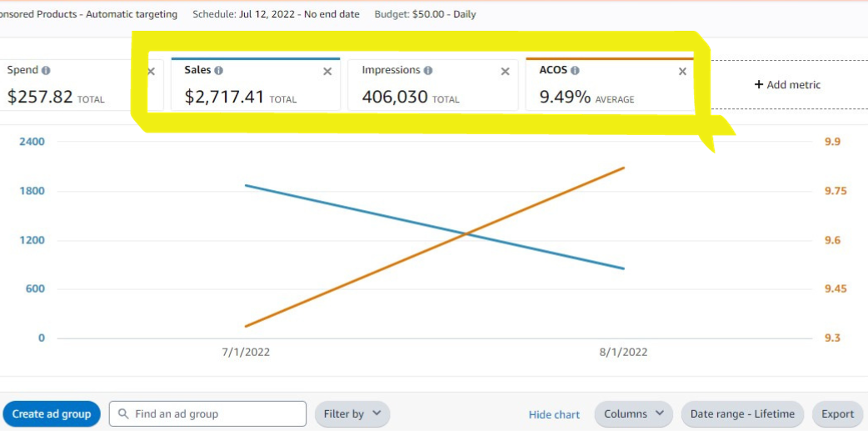Click the info icon beside ACOS
Screen dimensions: 868x431
pos(575,71)
